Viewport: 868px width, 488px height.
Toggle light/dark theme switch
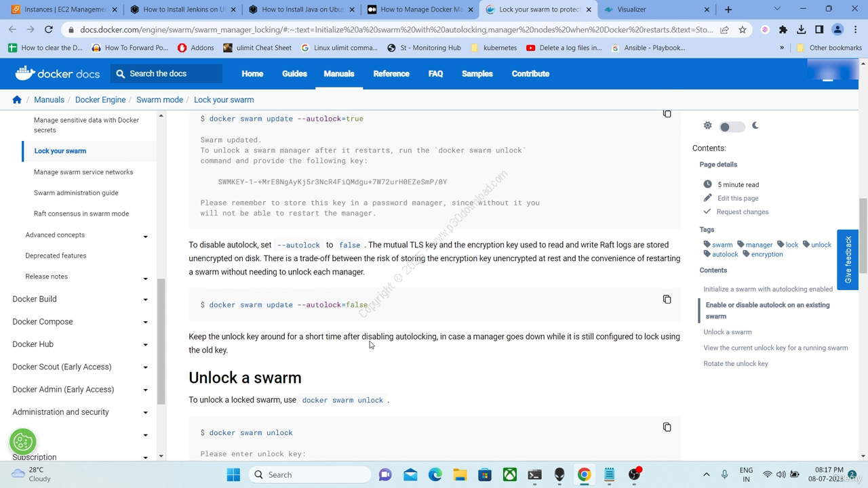coord(732,127)
